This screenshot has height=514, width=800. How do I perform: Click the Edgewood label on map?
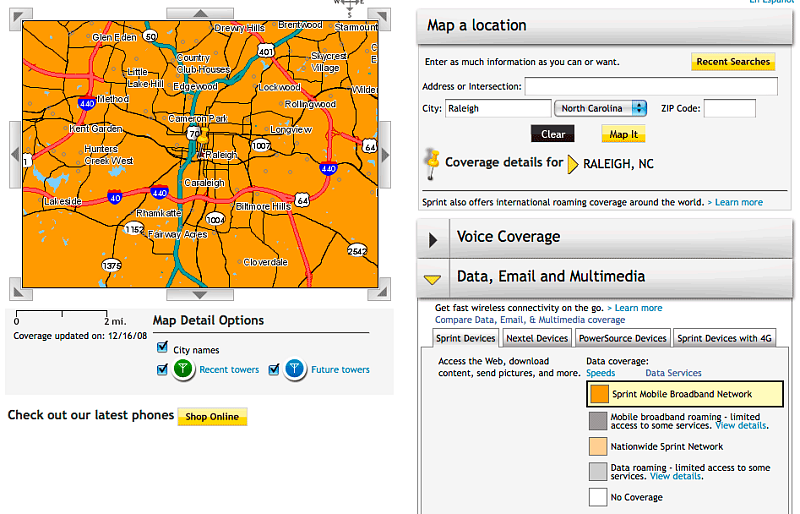pos(195,86)
